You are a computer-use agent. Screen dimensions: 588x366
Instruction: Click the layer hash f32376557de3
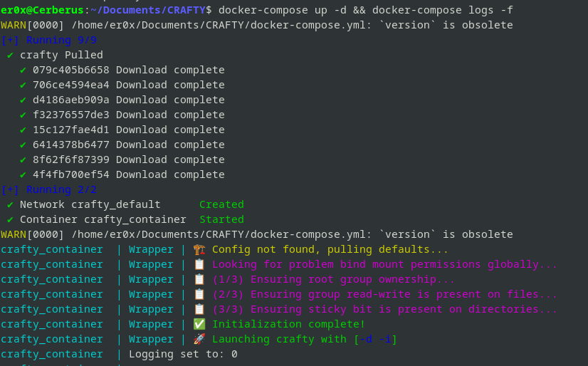71,115
